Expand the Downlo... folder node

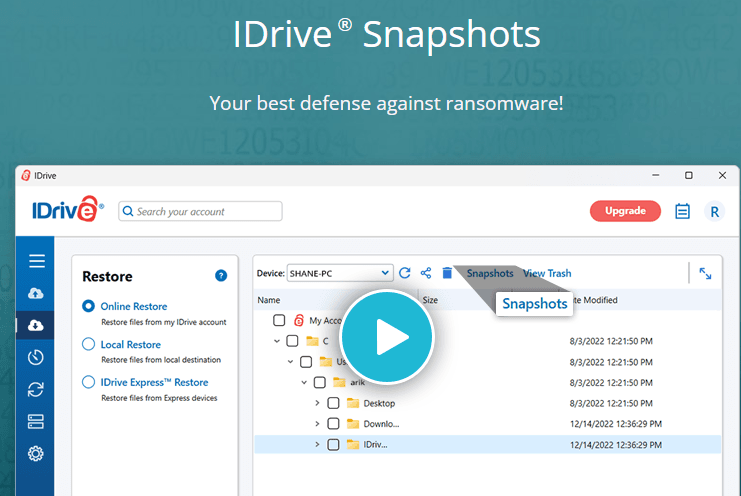(317, 424)
